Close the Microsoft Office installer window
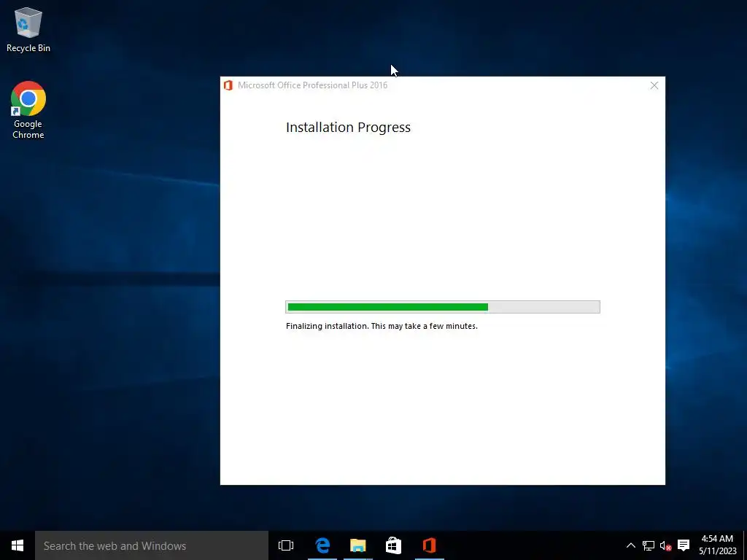The image size is (747, 560). tap(654, 85)
